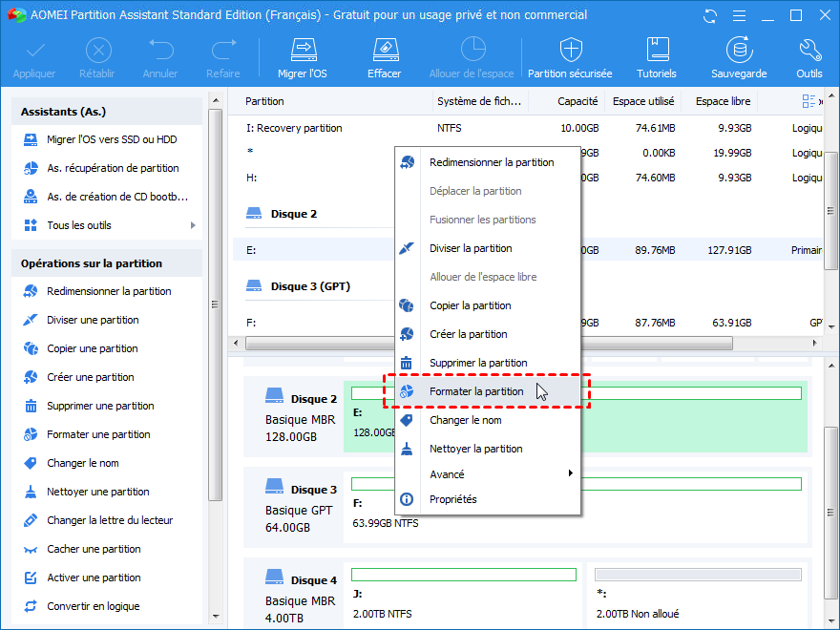Viewport: 840px width, 630px height.
Task: Choose Changer le nom in context menu
Action: pos(488,421)
